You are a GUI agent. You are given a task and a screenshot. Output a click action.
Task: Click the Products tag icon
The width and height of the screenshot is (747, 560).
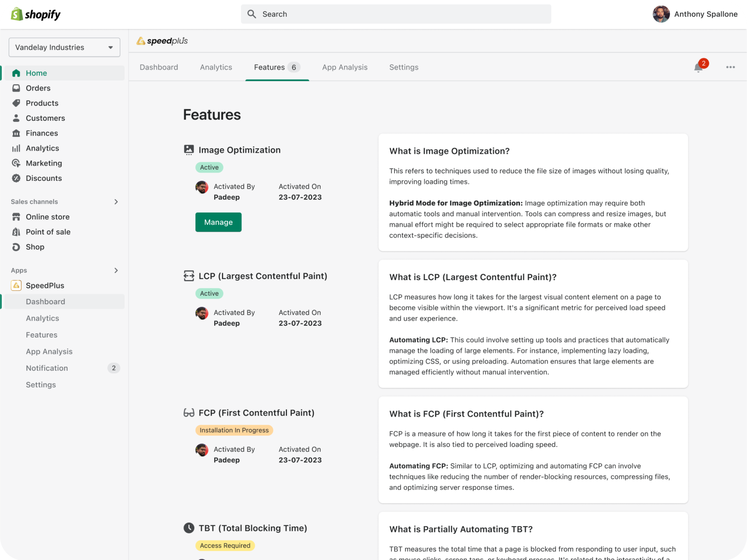coord(16,103)
